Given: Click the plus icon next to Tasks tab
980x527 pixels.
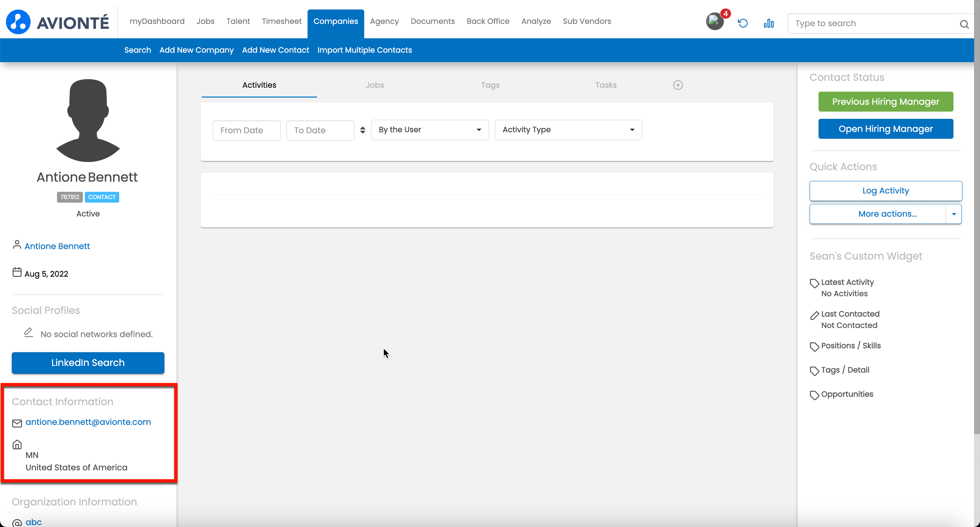Looking at the screenshot, I should tap(678, 85).
